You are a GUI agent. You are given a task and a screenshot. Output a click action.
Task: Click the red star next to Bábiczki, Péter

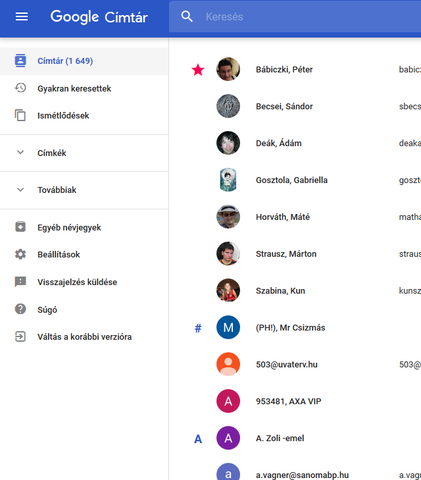coord(198,70)
